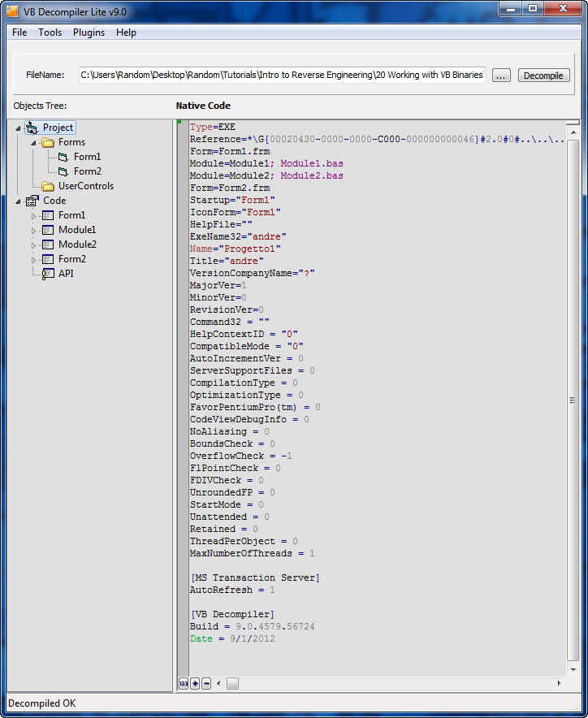Image resolution: width=588 pixels, height=718 pixels.
Task: Open the File menu
Action: click(19, 32)
